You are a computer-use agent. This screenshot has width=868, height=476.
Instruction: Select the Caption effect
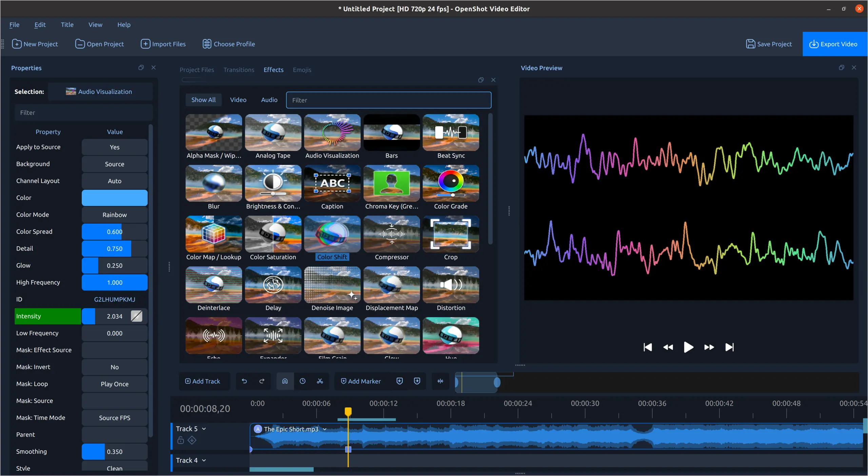[332, 188]
